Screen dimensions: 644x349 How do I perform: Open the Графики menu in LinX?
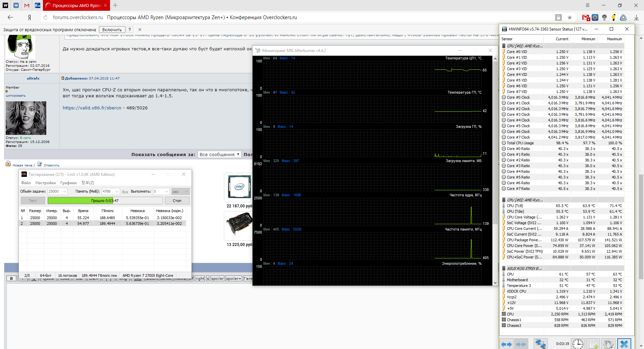pyautogui.click(x=68, y=183)
